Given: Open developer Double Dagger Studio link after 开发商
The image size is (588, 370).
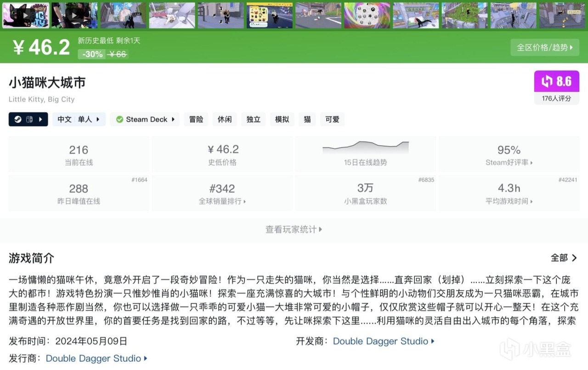Looking at the screenshot, I should 384,341.
